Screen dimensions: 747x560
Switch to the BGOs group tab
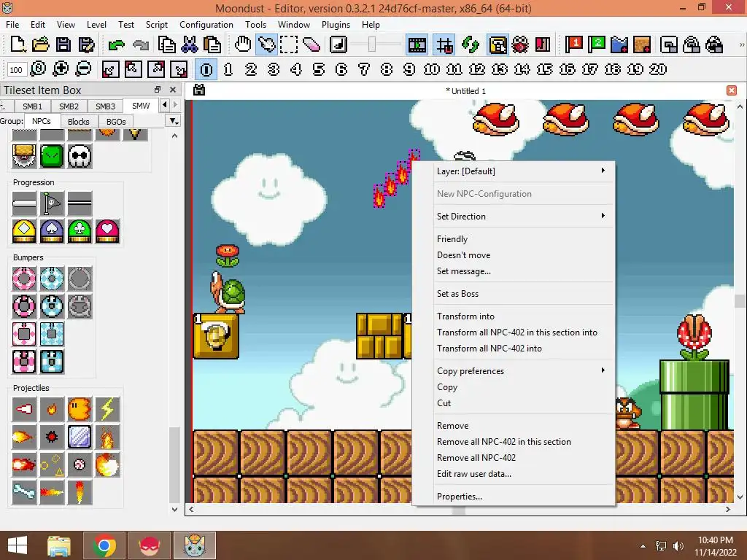116,122
